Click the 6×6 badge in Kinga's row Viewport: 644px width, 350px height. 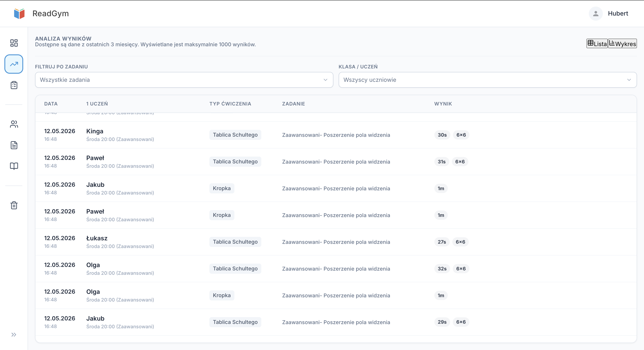click(x=461, y=135)
